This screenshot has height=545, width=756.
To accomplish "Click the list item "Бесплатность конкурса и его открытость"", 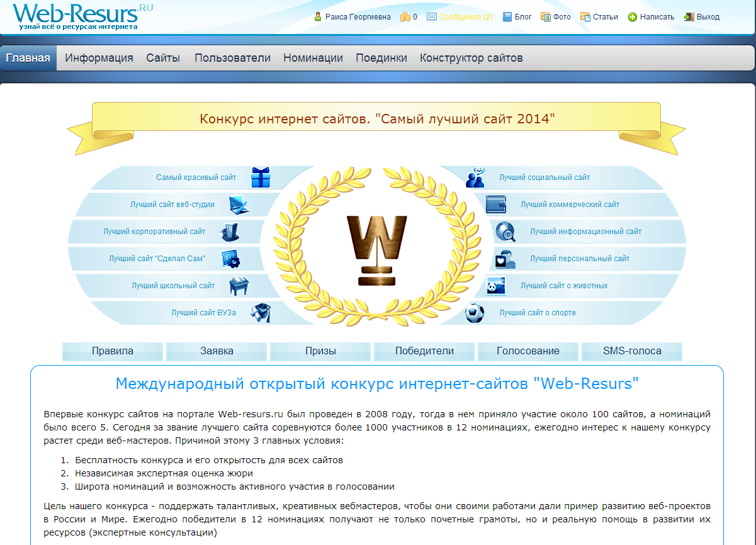I will pos(209,460).
